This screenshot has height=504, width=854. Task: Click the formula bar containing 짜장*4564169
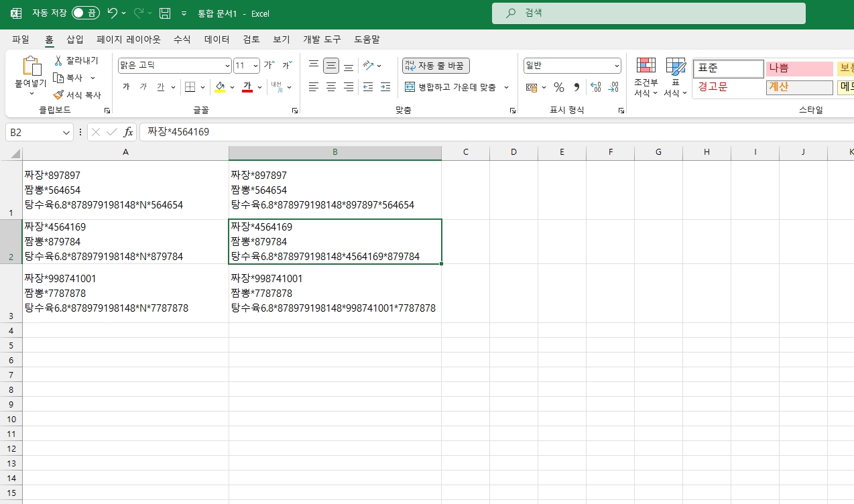[496, 133]
